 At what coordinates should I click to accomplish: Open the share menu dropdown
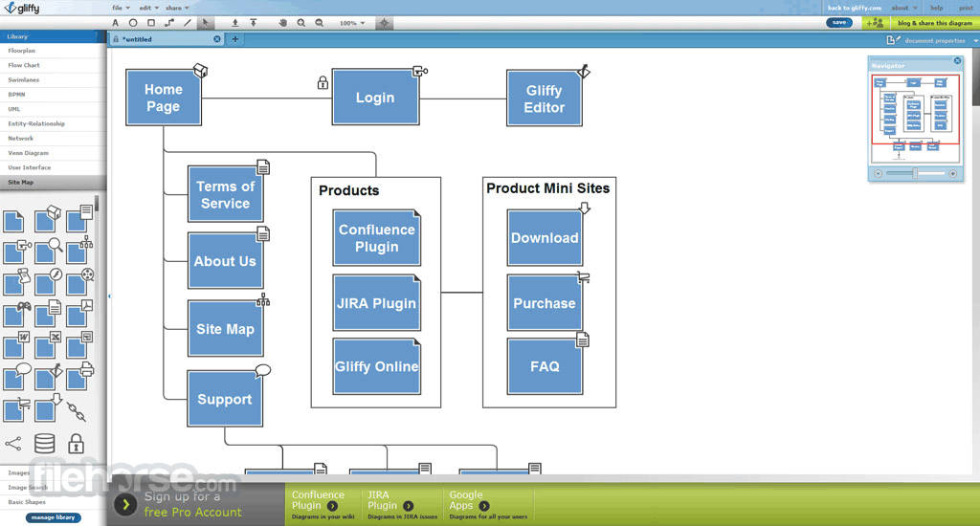[x=177, y=8]
